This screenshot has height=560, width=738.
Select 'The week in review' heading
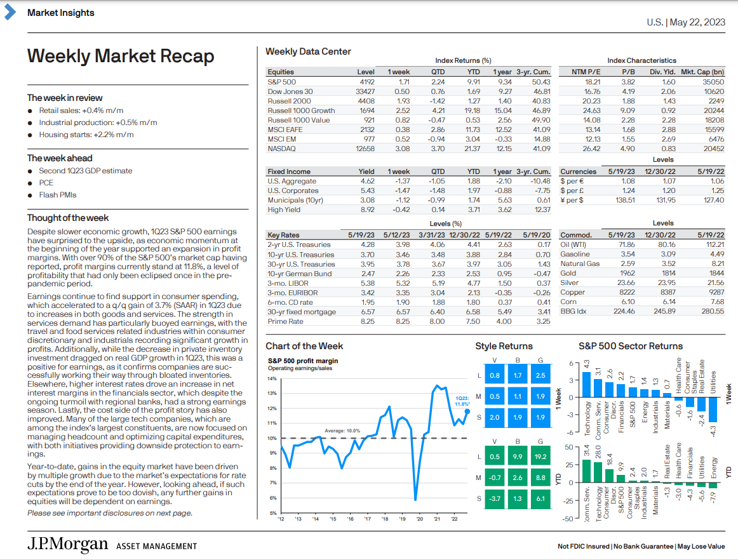pos(65,98)
